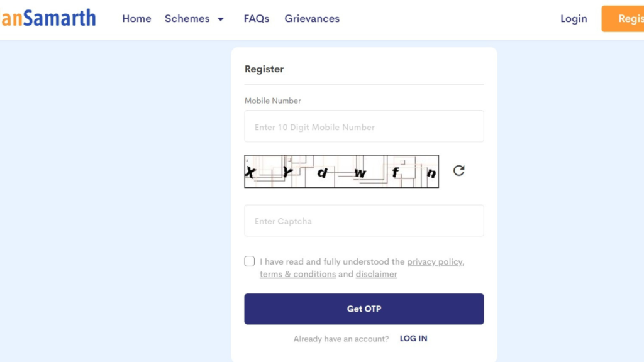Check the privacy policy agreement checkbox
The width and height of the screenshot is (644, 362).
tap(249, 261)
